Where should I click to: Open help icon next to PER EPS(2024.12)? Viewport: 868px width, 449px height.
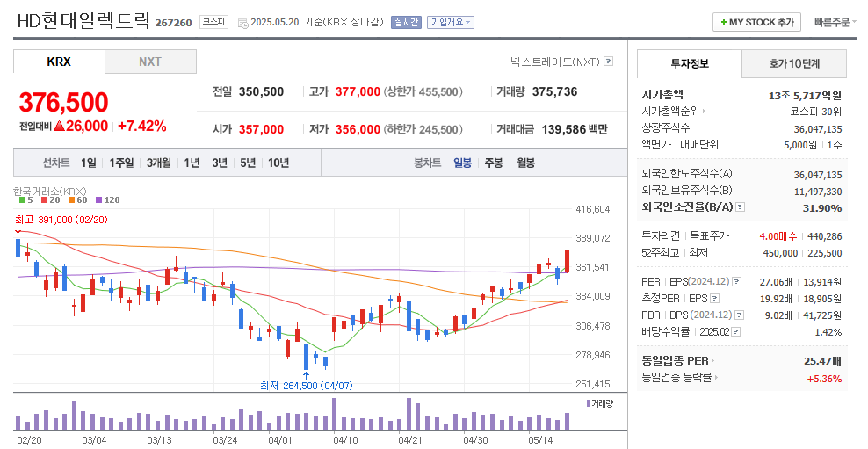point(736,282)
